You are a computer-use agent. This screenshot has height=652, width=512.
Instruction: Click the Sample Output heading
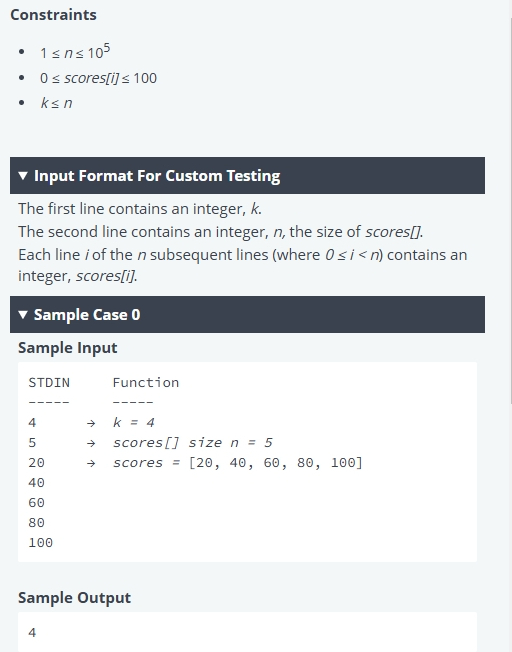pos(74,598)
